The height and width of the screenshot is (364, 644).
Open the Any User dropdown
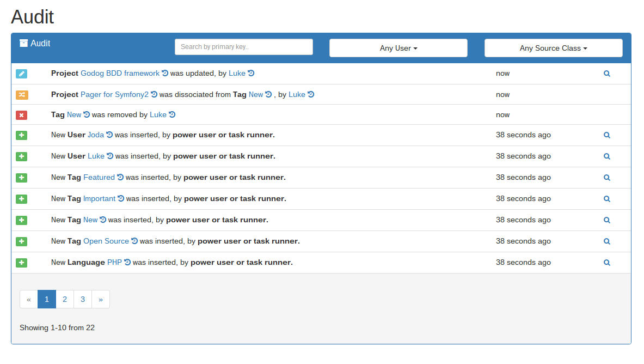tap(398, 48)
